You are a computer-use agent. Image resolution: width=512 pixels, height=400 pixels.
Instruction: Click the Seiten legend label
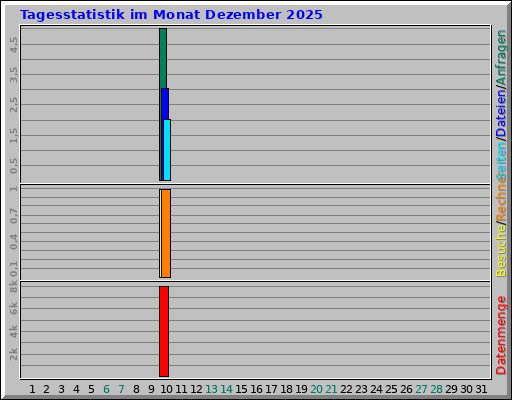pyautogui.click(x=501, y=160)
